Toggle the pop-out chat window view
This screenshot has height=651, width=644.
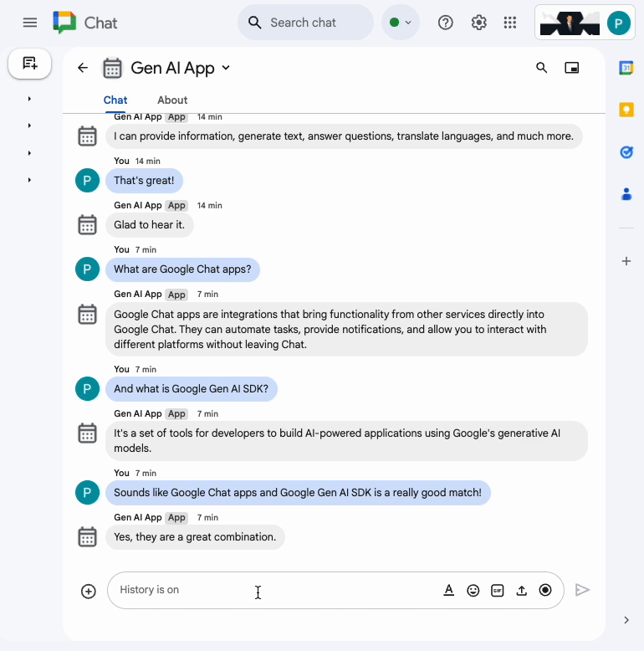pos(572,69)
